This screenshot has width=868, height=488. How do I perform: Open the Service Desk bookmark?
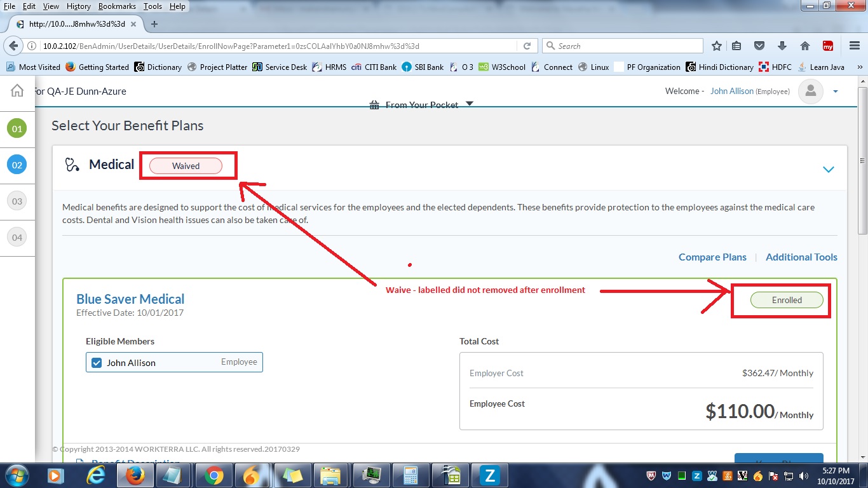click(280, 67)
